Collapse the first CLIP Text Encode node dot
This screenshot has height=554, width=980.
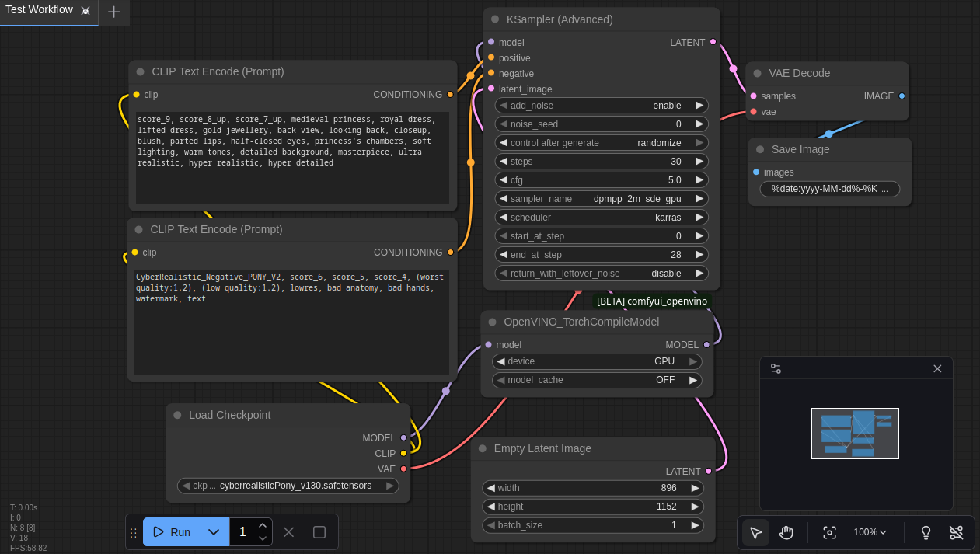point(140,71)
